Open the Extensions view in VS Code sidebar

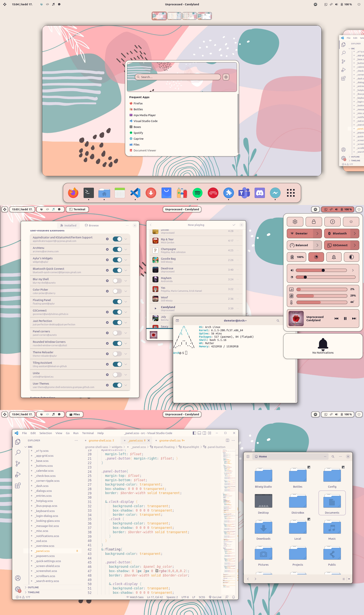tap(18, 485)
